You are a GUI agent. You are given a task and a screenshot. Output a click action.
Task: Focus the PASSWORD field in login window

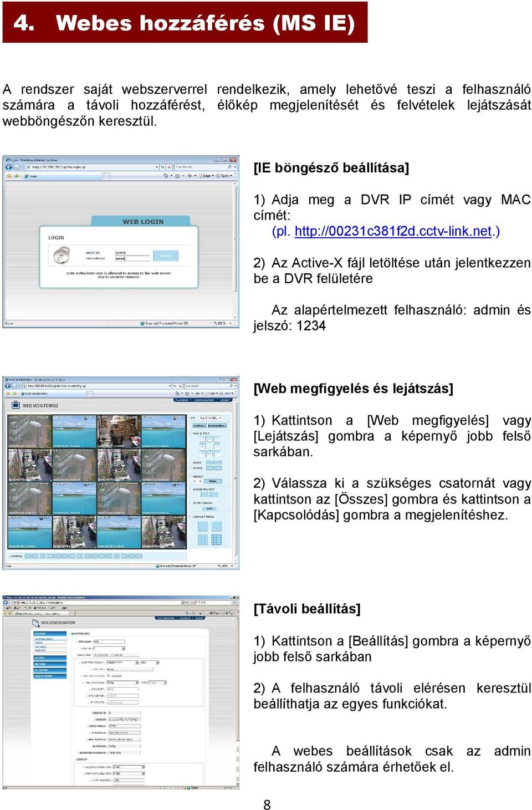(x=132, y=259)
